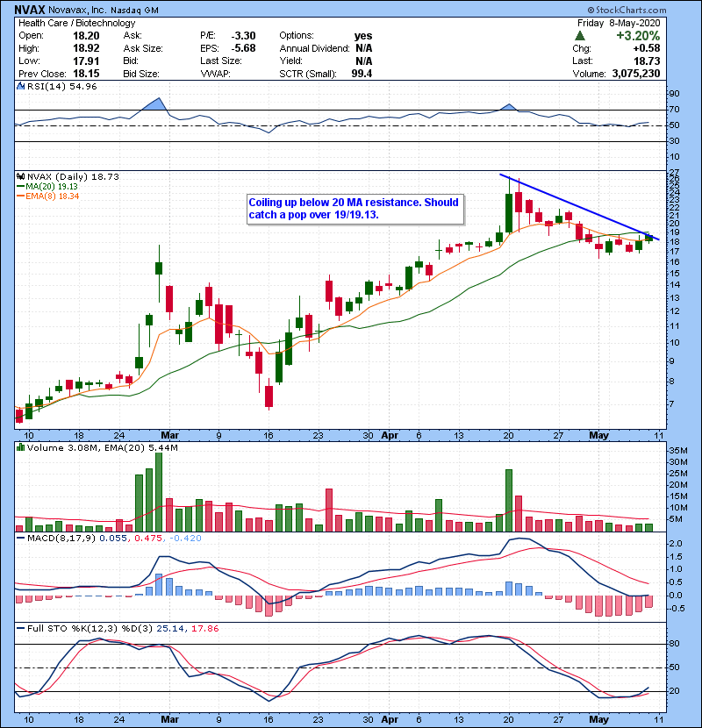Click the blue coiling annotation text box

(355, 209)
